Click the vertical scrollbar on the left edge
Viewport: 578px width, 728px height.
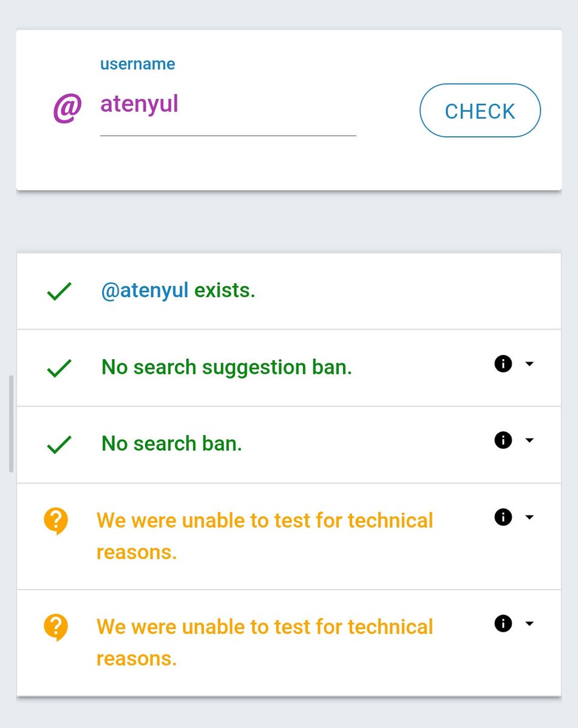tap(11, 423)
